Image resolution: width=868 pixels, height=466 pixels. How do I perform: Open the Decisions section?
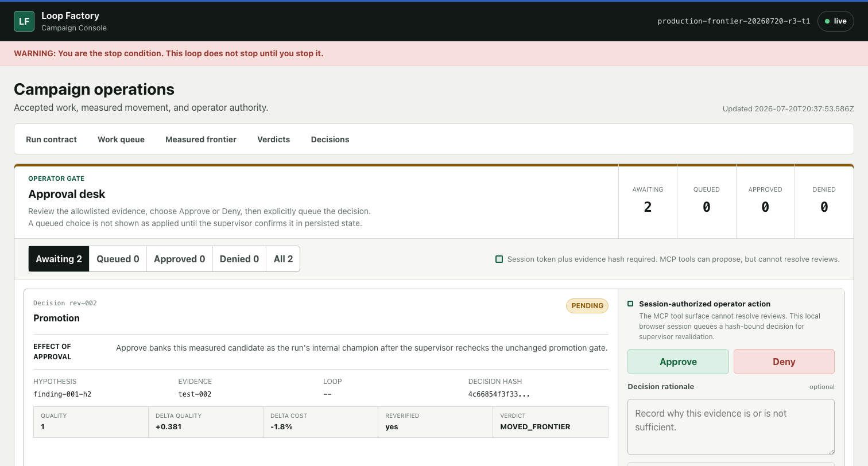[330, 139]
